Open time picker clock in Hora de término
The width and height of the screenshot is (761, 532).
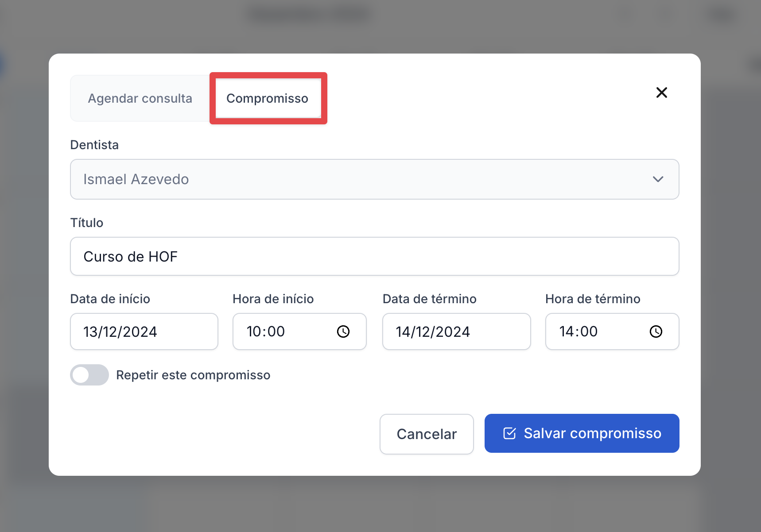pyautogui.click(x=656, y=332)
